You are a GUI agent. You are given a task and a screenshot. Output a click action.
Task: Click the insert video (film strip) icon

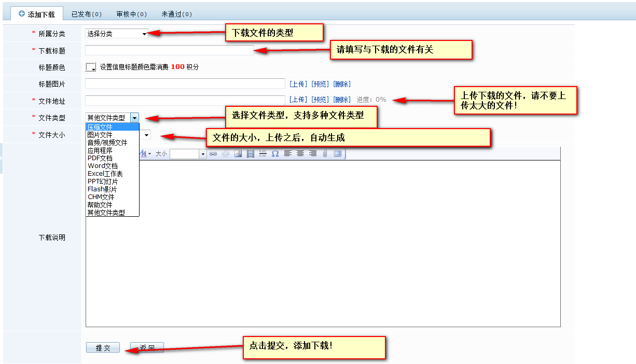[x=251, y=153]
